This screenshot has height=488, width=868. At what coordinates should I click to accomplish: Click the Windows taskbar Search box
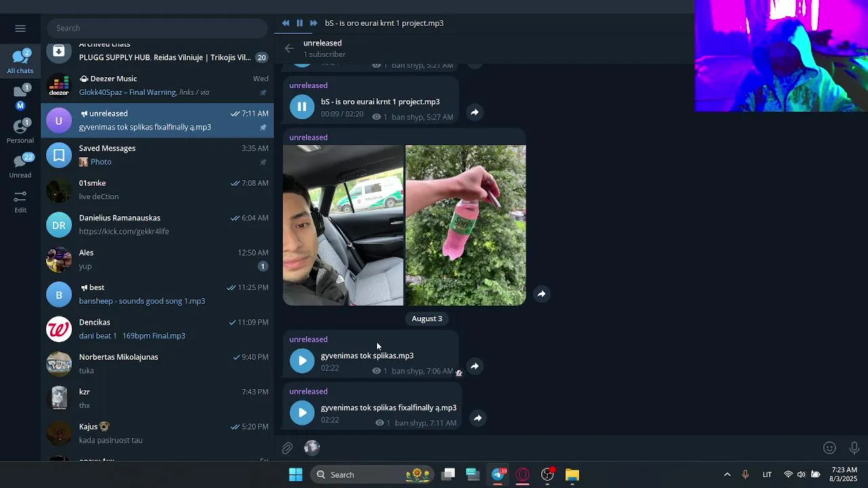[x=373, y=474]
